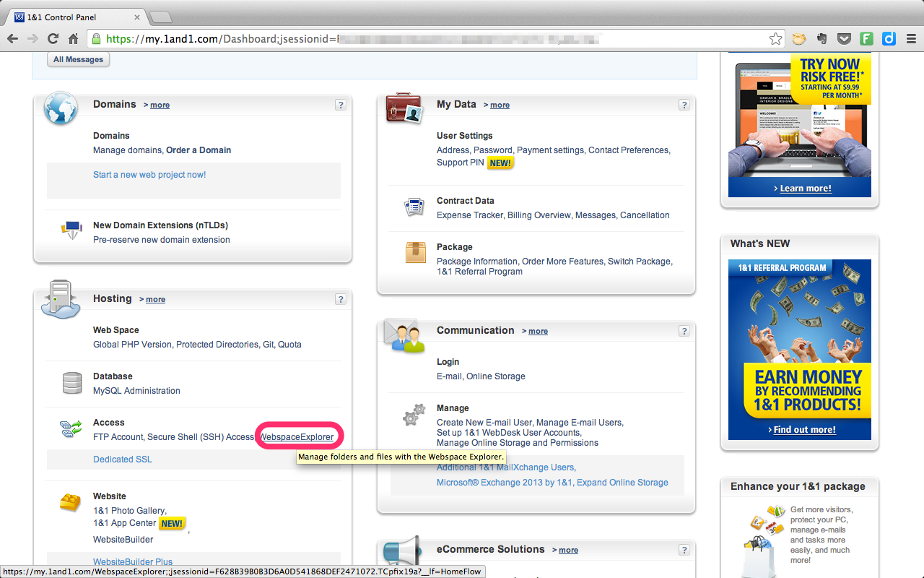Open help for Hosting panel
Image resolution: width=924 pixels, height=578 pixels.
click(x=341, y=300)
